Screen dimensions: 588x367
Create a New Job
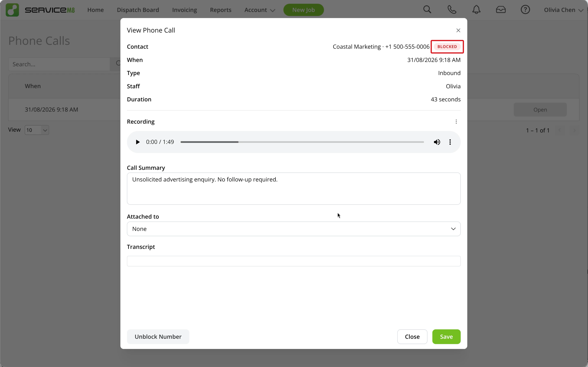[304, 10]
